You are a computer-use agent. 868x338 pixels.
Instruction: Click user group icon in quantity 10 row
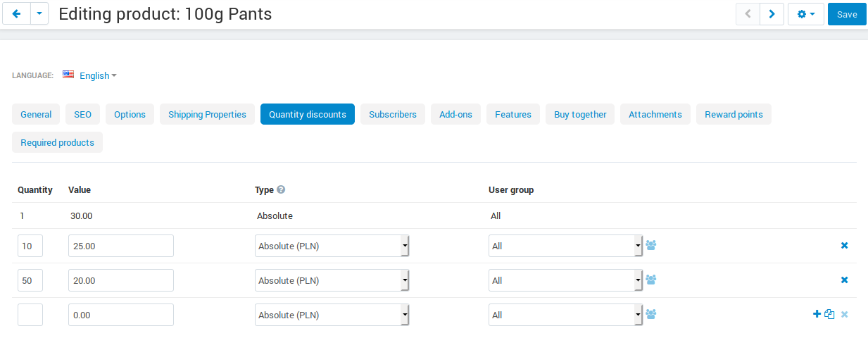[x=651, y=245]
